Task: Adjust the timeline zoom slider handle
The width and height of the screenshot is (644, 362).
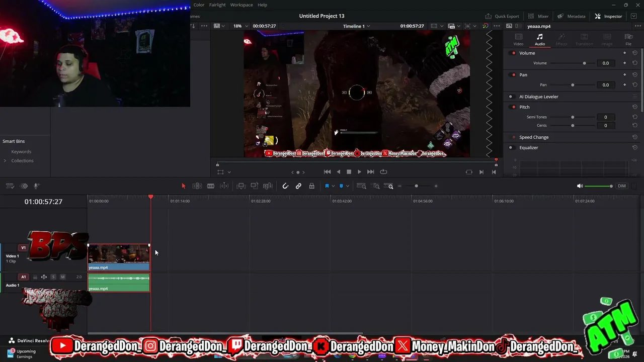Action: pyautogui.click(x=416, y=186)
